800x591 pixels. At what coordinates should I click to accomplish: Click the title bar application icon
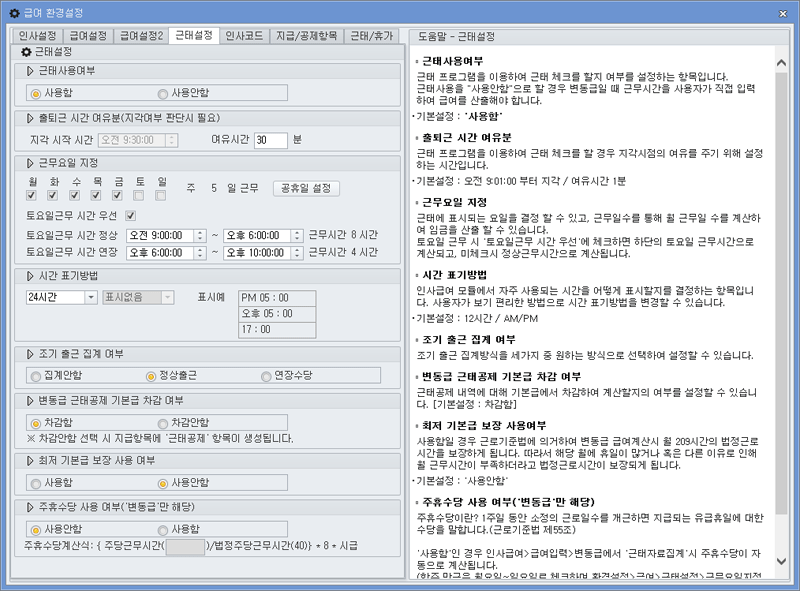coord(12,12)
